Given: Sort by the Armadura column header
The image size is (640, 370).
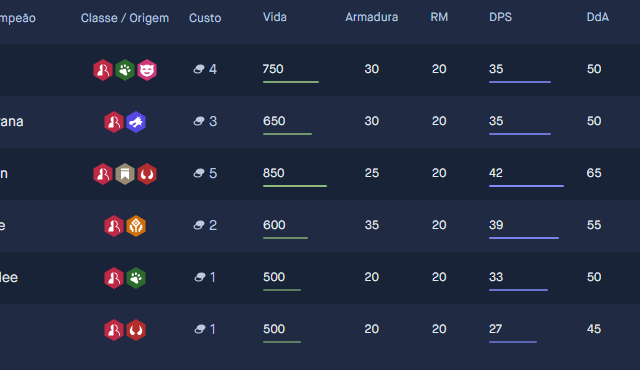Looking at the screenshot, I should tap(371, 17).
